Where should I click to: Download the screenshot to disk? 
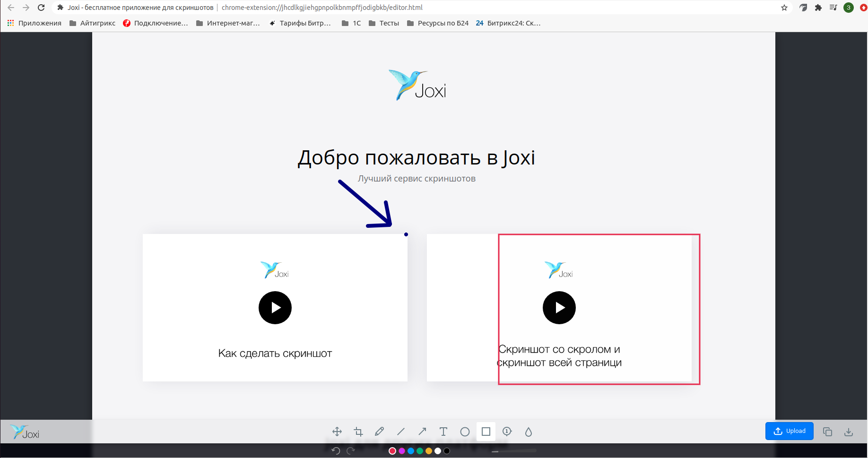coord(849,432)
